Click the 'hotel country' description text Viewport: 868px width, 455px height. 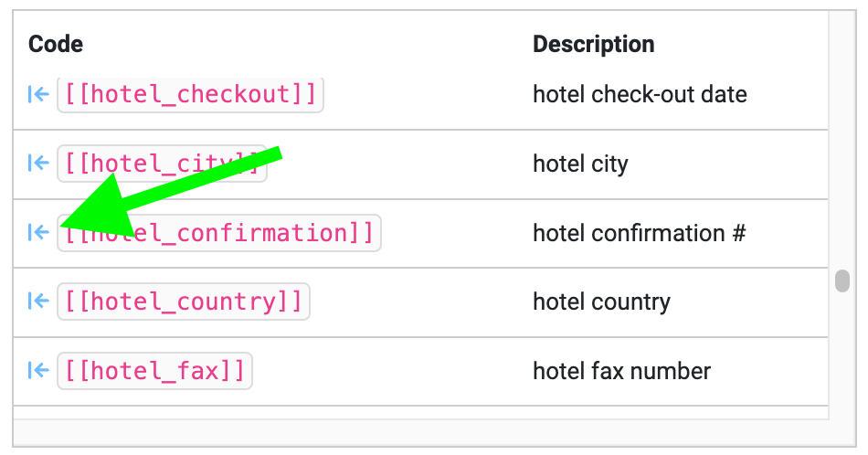602,302
